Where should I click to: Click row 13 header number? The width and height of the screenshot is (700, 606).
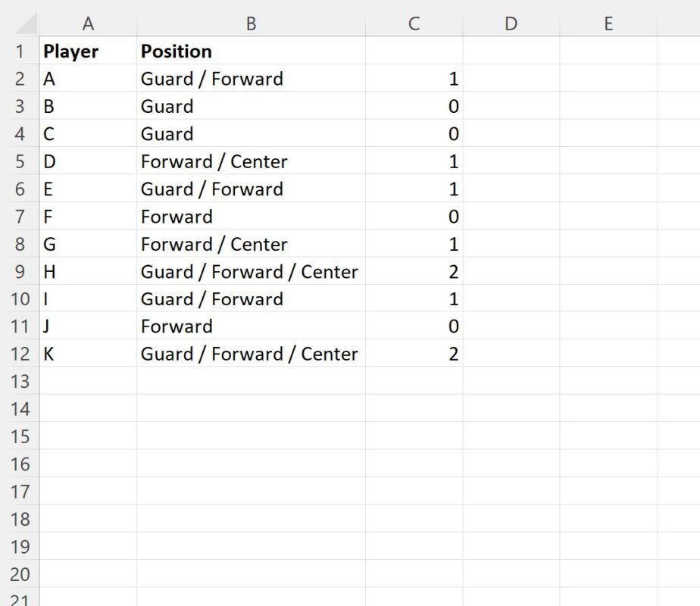[20, 382]
